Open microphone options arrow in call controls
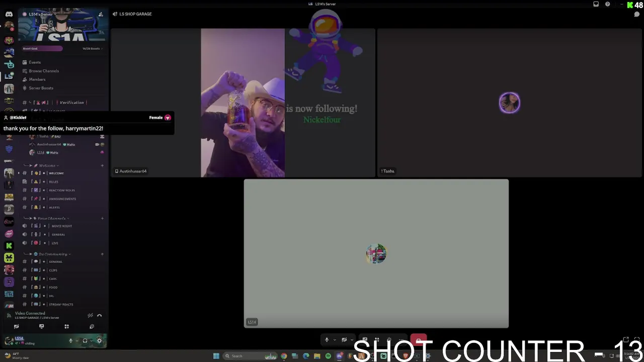 pyautogui.click(x=335, y=340)
